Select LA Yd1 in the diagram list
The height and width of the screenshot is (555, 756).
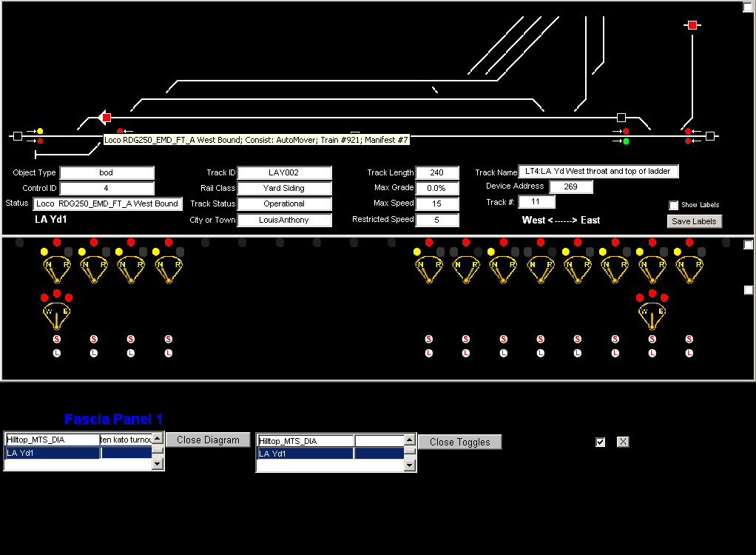[52, 453]
